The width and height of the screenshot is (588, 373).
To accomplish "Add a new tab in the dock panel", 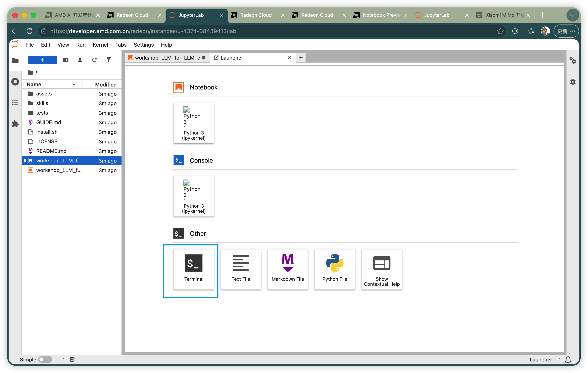I will click(301, 57).
